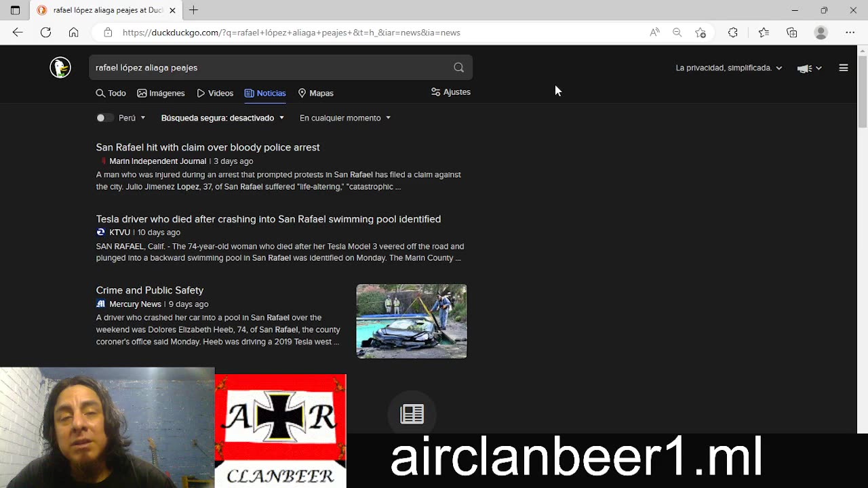The height and width of the screenshot is (488, 868).
Task: Switch to the Todo tab
Action: click(x=111, y=93)
